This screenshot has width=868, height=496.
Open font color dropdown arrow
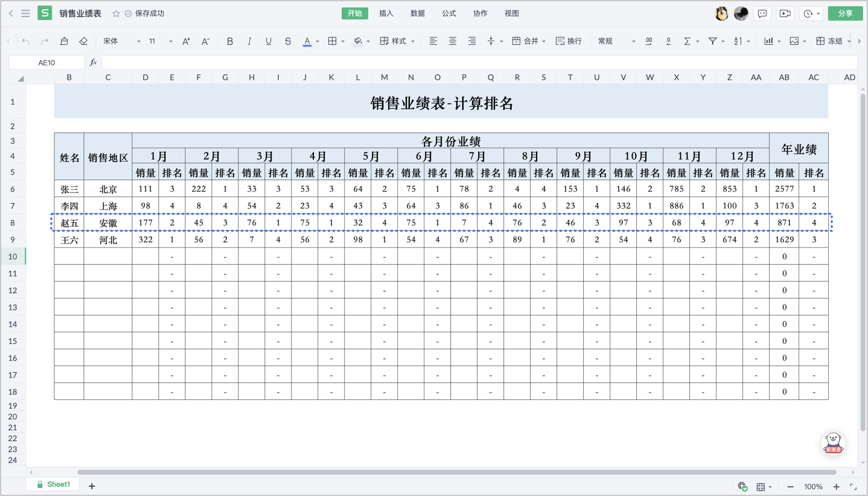(318, 42)
